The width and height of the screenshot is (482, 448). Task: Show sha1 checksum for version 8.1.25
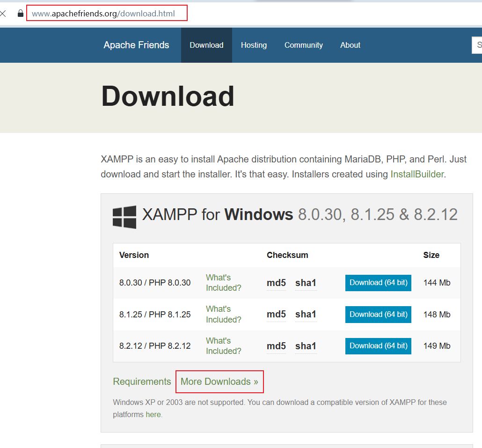[306, 314]
